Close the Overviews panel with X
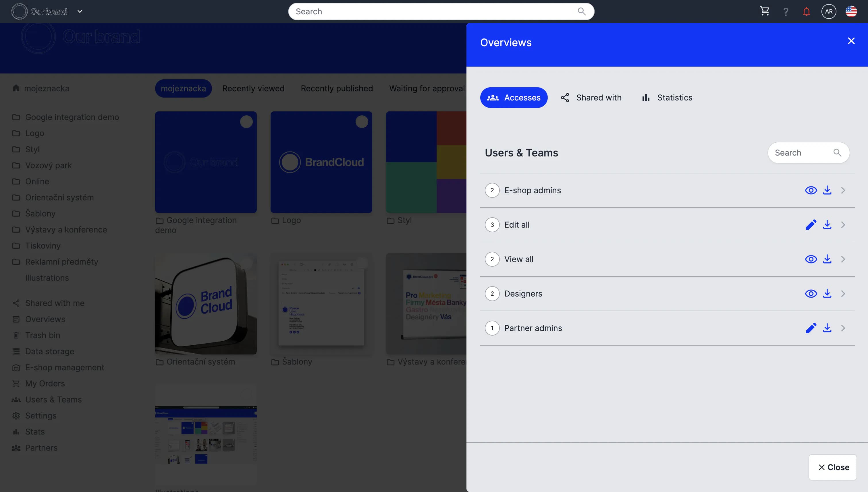 coord(851,41)
